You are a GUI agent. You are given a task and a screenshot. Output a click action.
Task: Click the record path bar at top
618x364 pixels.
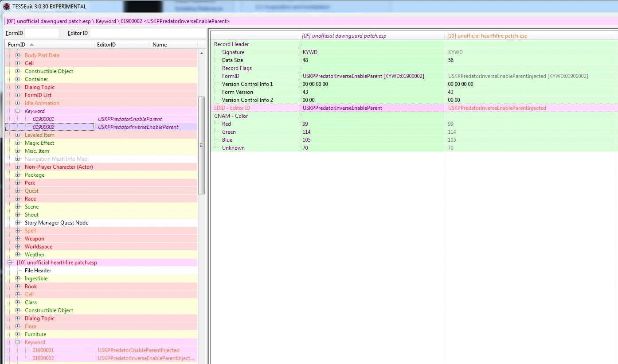310,21
